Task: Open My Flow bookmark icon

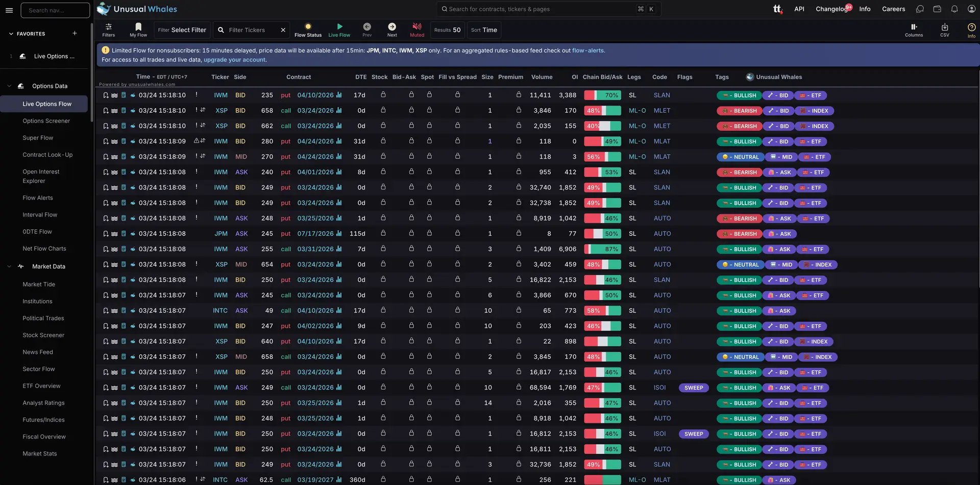Action: (138, 30)
